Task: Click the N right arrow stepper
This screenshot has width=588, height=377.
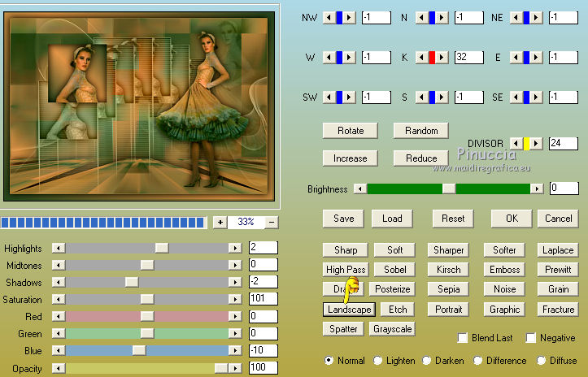Action: (x=442, y=18)
